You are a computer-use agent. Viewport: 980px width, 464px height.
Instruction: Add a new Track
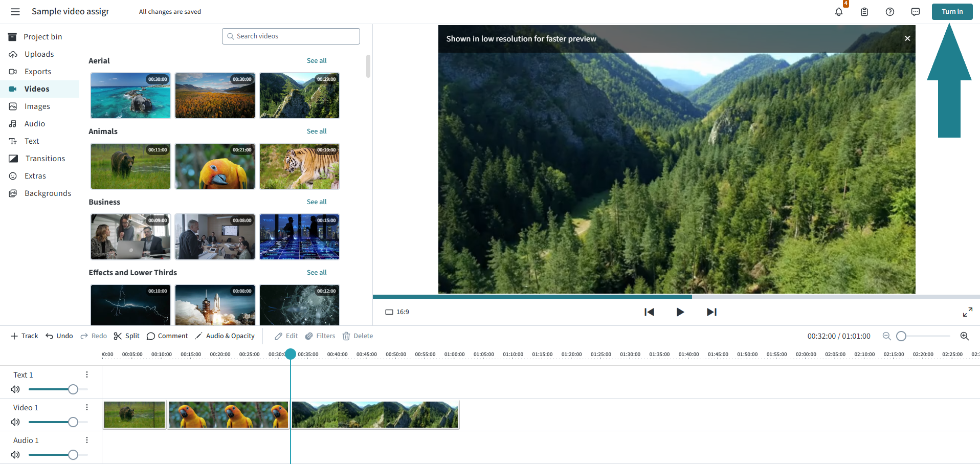[24, 336]
